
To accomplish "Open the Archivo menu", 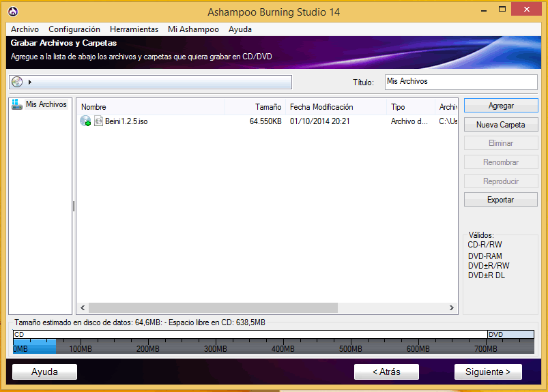I will [x=25, y=29].
